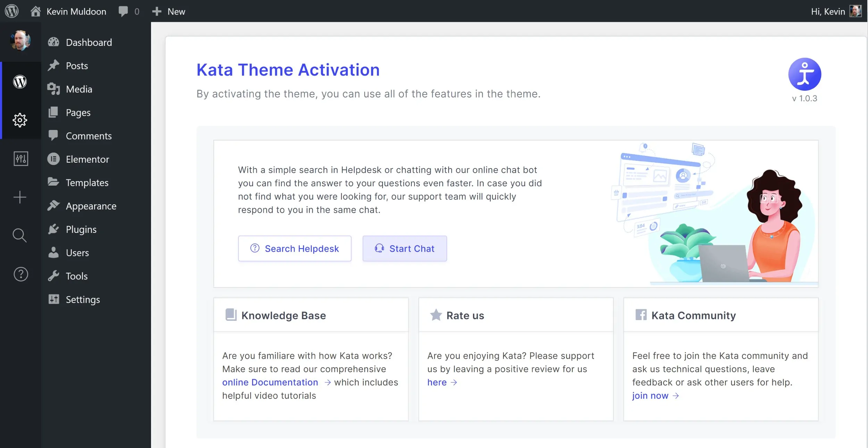Click the join now link
This screenshot has height=448, width=868.
click(650, 396)
